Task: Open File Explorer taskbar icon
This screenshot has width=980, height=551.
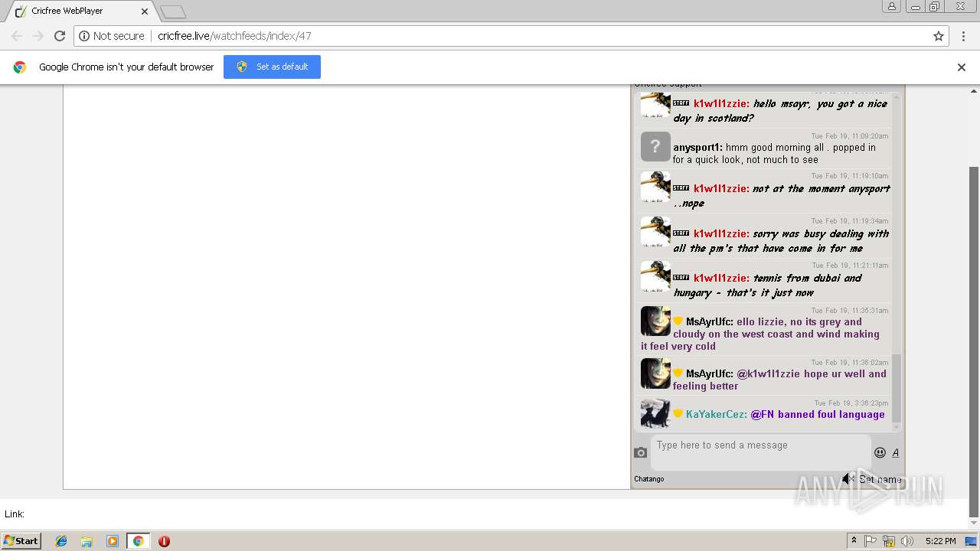Action: pyautogui.click(x=87, y=541)
